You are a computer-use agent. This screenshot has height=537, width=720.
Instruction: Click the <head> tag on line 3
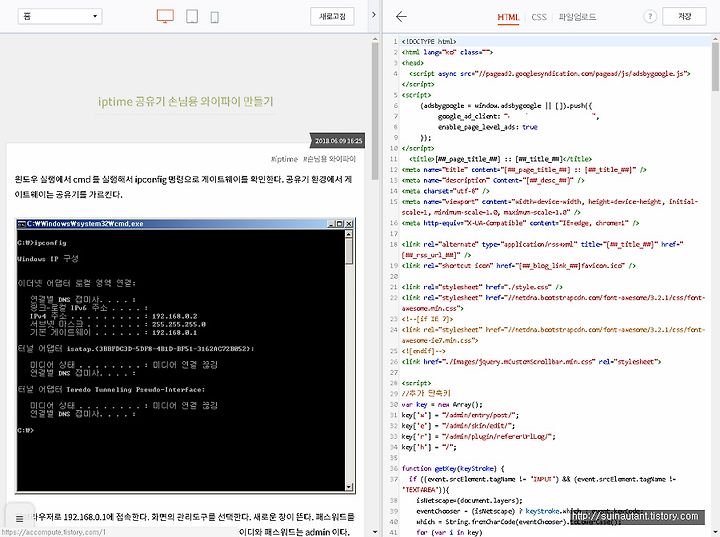click(x=412, y=63)
